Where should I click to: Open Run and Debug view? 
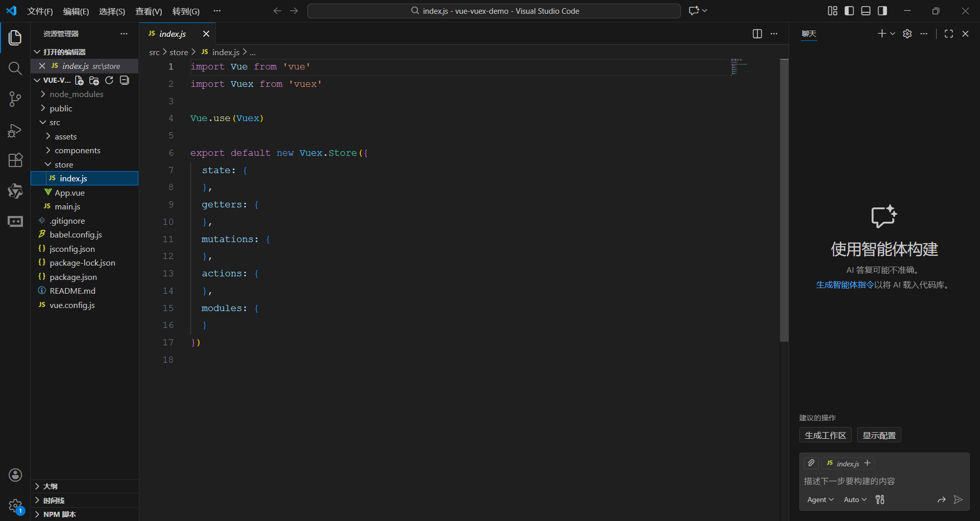(15, 130)
